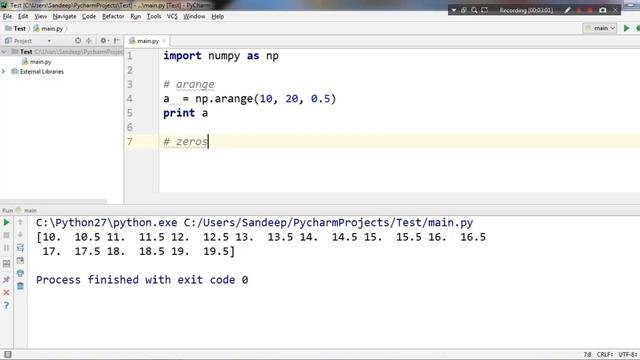Screen dimensions: 640x360
Task: Clear all console output with trash icon
Action: (x=20, y=286)
